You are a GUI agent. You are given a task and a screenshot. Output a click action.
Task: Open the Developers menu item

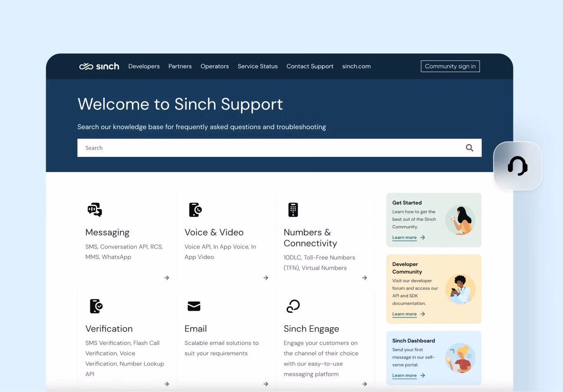coord(144,66)
